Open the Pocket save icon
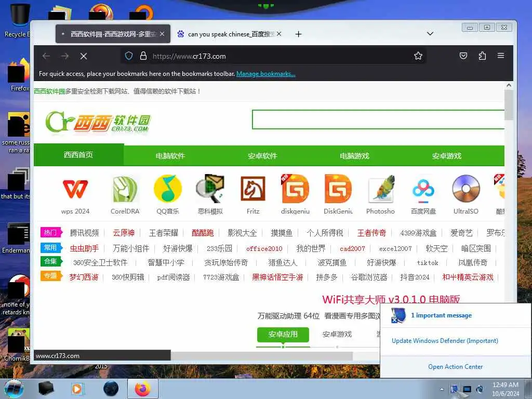This screenshot has width=532, height=399. point(463,56)
